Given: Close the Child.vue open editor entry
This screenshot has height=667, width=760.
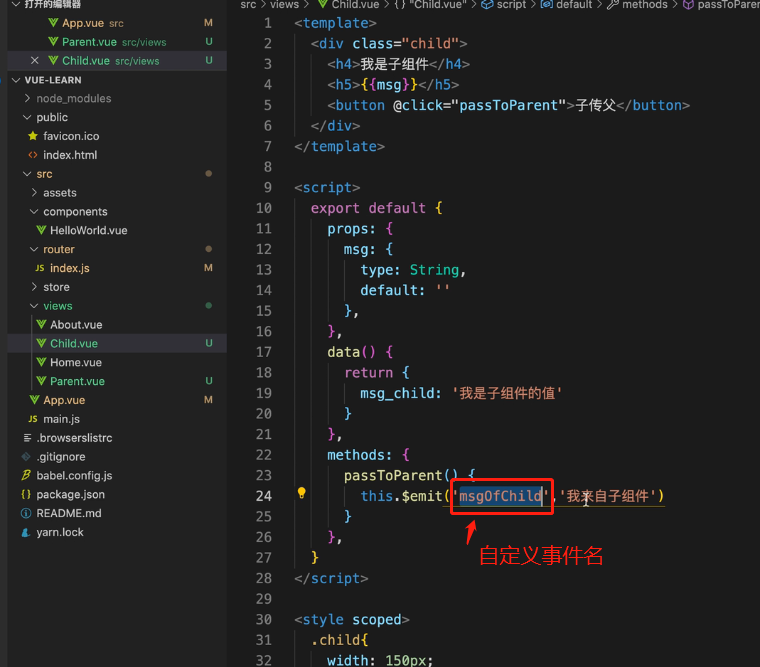Looking at the screenshot, I should [x=34, y=61].
